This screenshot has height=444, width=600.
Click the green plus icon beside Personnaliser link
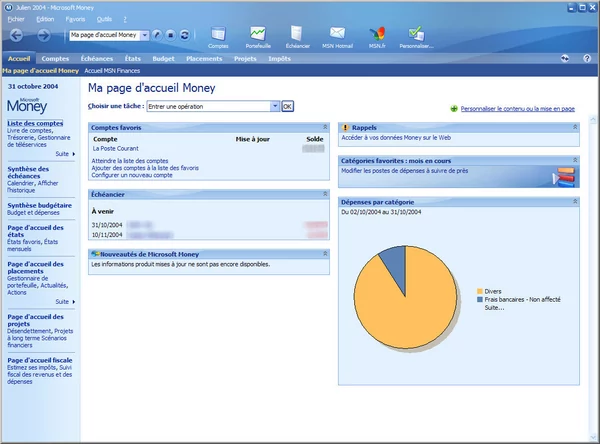point(454,109)
